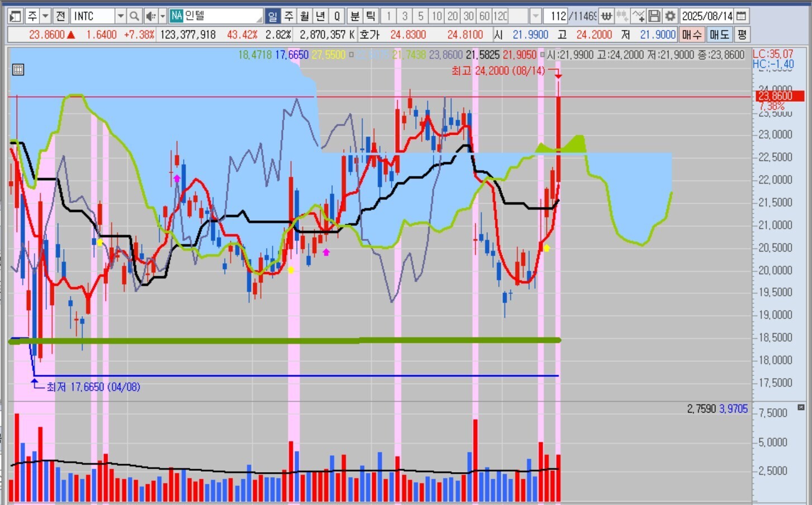The width and height of the screenshot is (812, 505).
Task: Select the 틱 tick chart tab
Action: pyautogui.click(x=371, y=16)
